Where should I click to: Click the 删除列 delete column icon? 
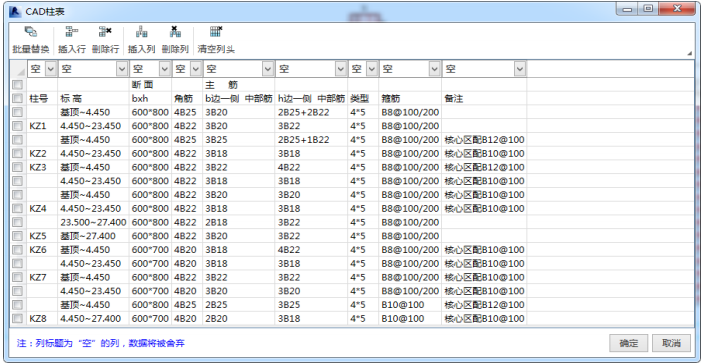(x=175, y=32)
